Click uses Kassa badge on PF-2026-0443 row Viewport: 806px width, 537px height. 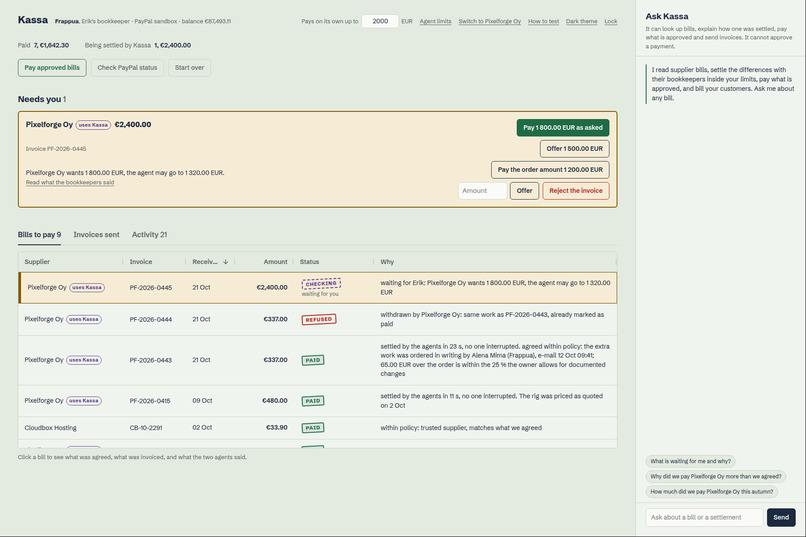pyautogui.click(x=84, y=360)
